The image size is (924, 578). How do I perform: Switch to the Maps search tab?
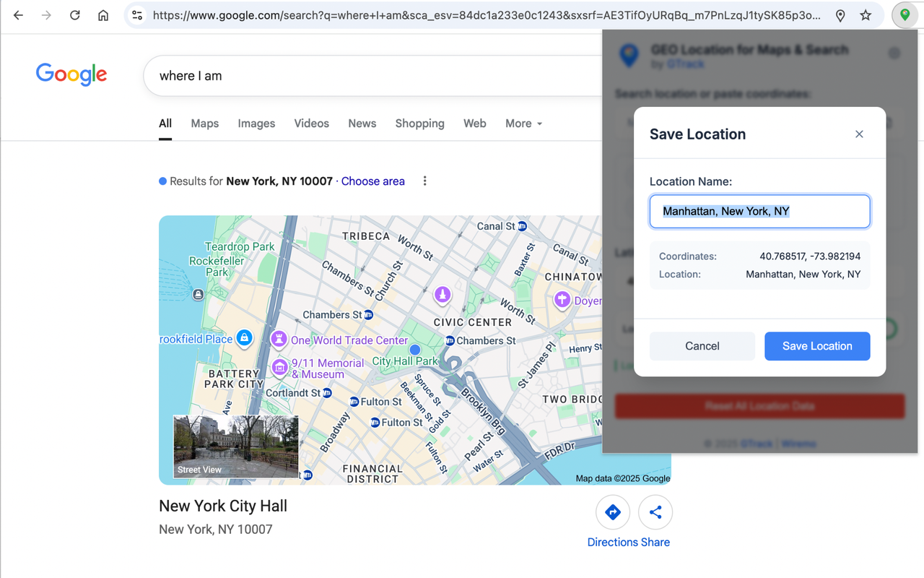204,123
